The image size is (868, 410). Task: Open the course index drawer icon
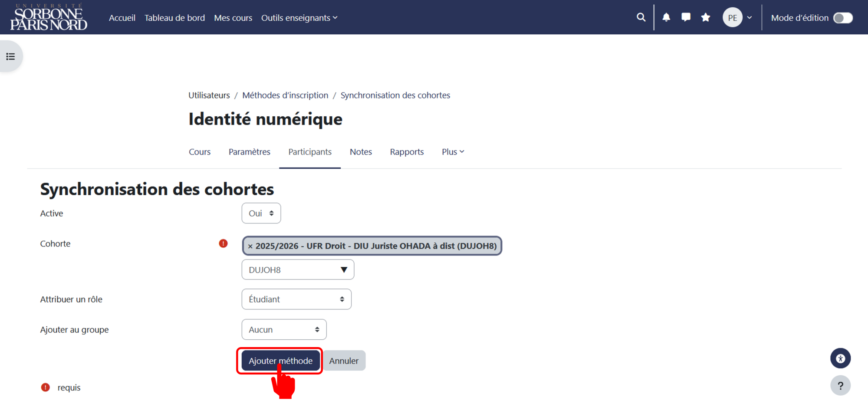(11, 56)
